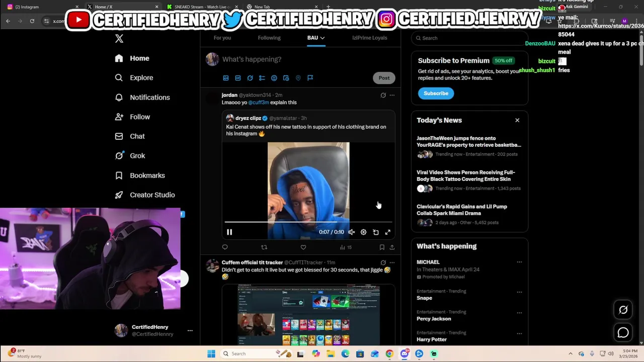The height and width of the screenshot is (362, 644).
Task: Reply to jordan's post
Action: [225, 247]
